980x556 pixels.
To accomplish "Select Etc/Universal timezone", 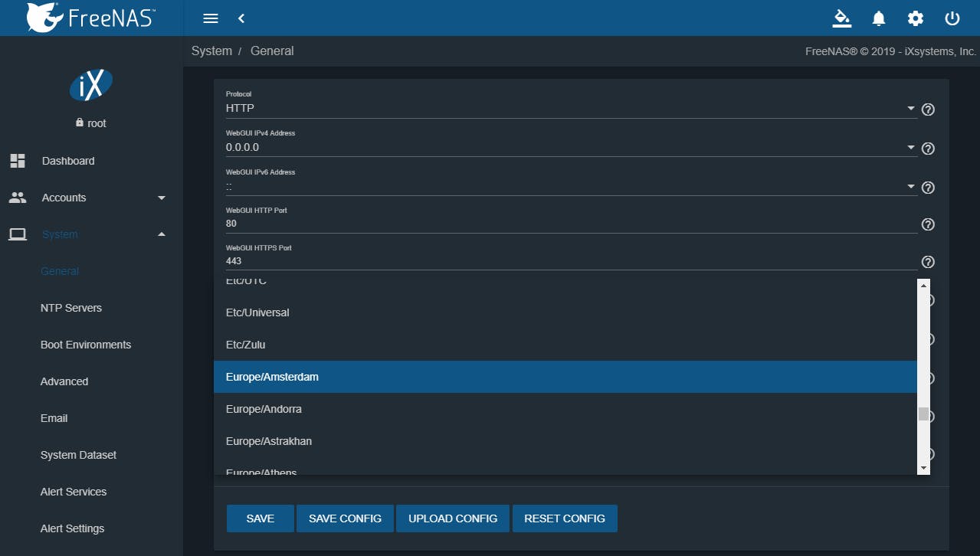I will click(565, 312).
